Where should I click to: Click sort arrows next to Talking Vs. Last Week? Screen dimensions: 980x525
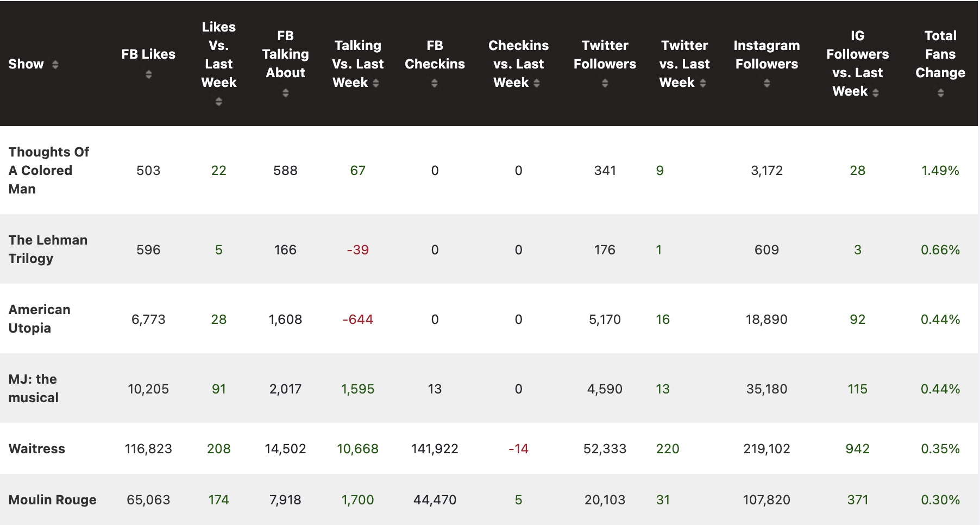tap(376, 83)
